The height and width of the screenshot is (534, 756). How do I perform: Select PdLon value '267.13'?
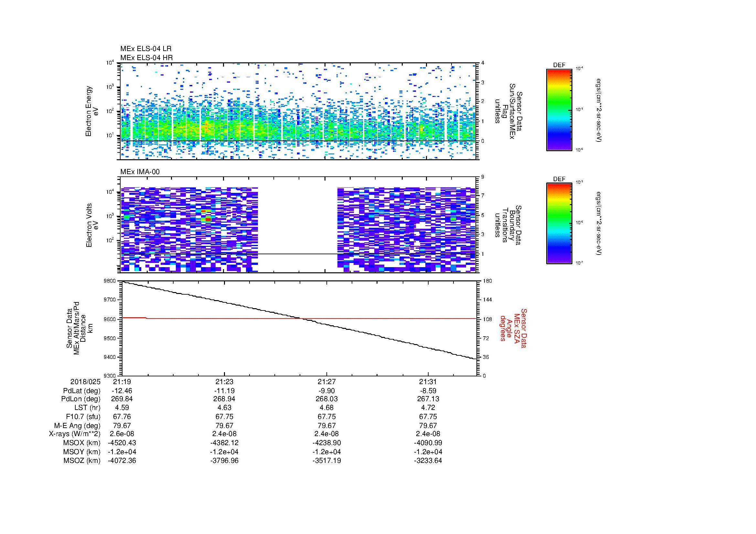pyautogui.click(x=428, y=399)
